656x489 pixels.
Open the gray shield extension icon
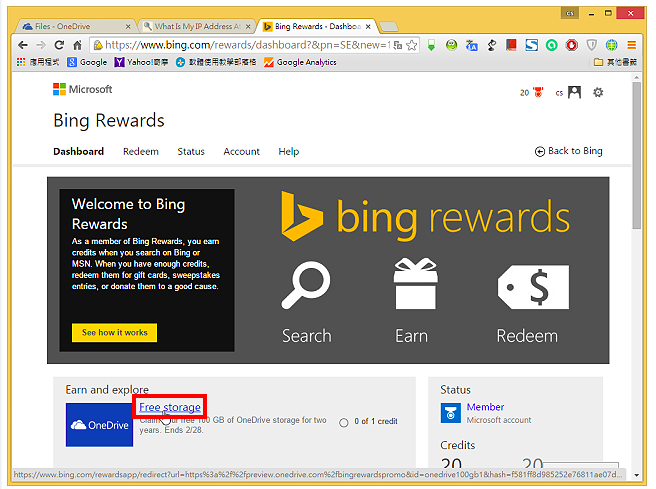(x=592, y=45)
